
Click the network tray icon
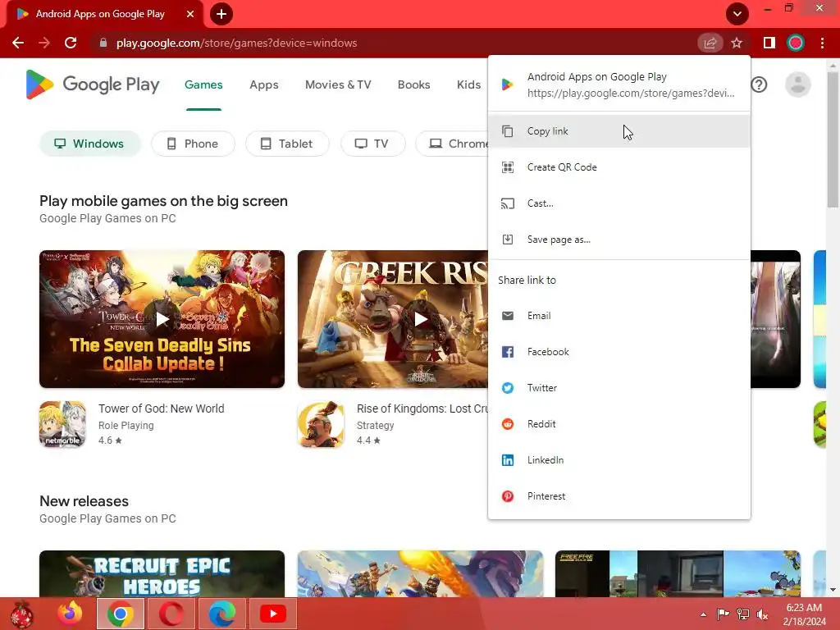click(x=742, y=614)
